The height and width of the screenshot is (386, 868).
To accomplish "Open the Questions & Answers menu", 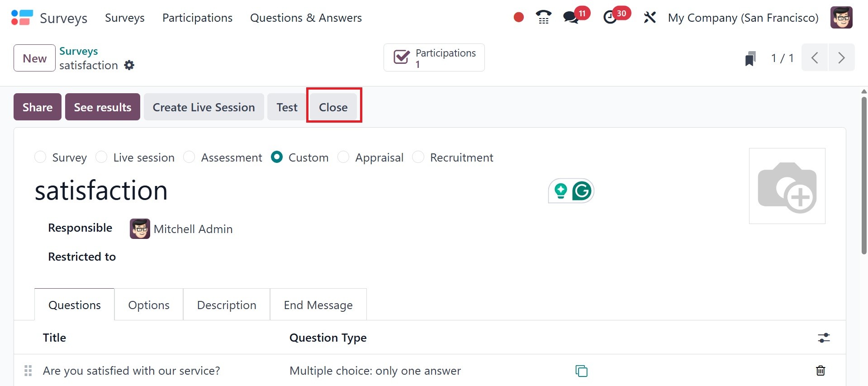I will coord(306,18).
